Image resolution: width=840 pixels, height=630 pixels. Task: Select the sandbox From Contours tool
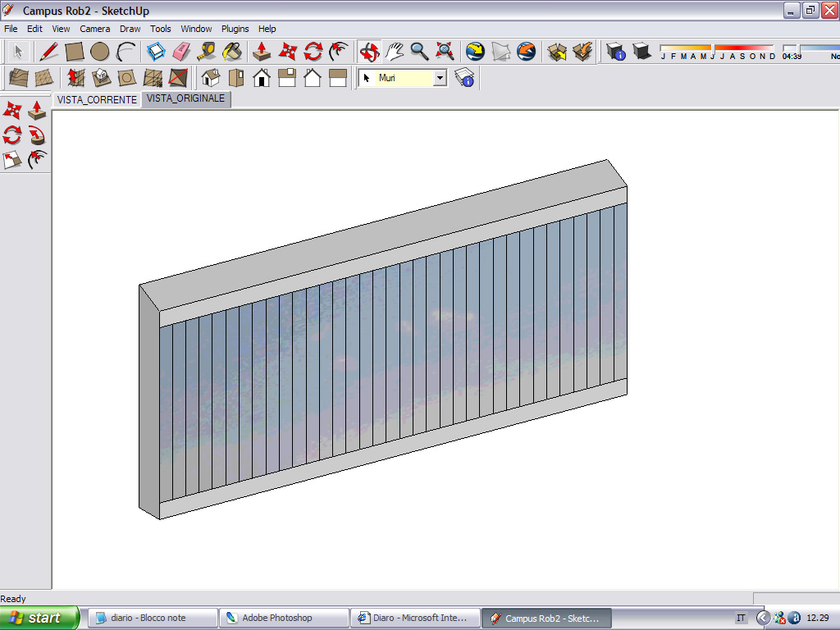(18, 78)
